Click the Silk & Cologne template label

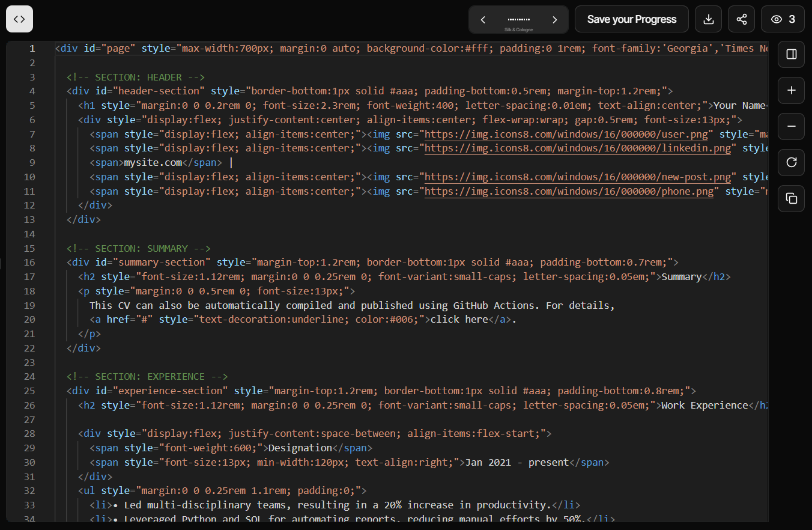click(518, 29)
